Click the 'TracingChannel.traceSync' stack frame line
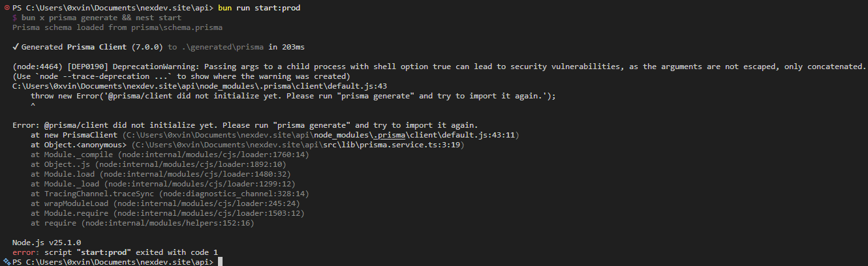The width and height of the screenshot is (868, 266). pyautogui.click(x=170, y=194)
